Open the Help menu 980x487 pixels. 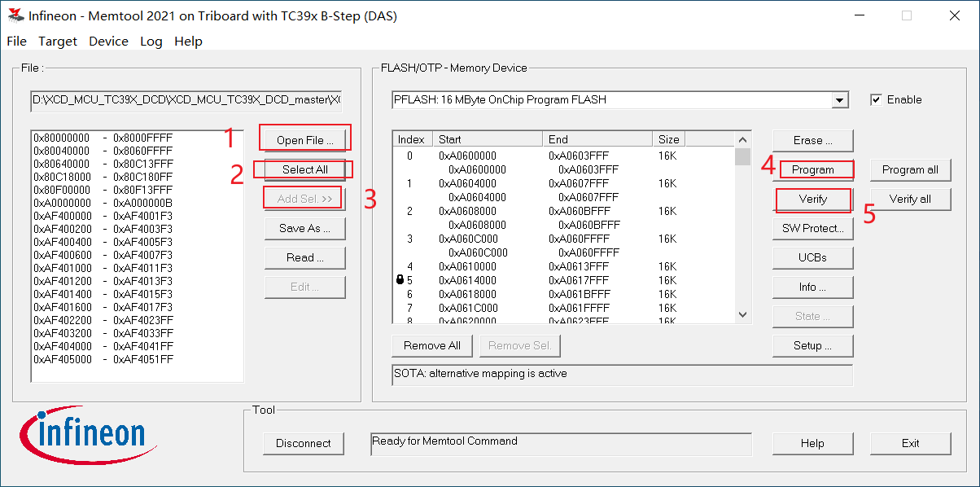(188, 41)
